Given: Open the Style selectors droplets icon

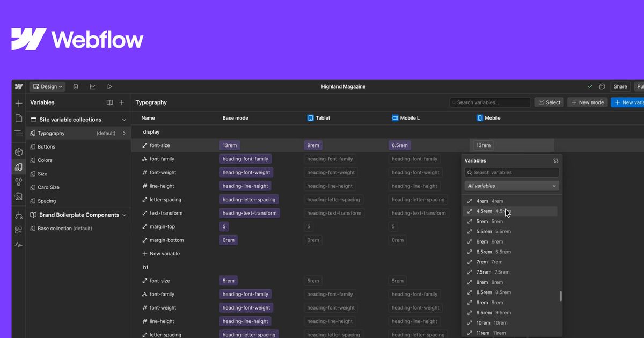Looking at the screenshot, I should [19, 182].
